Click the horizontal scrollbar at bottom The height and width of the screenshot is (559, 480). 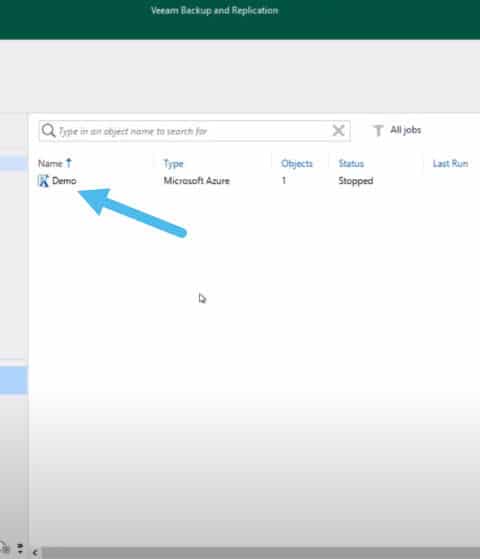[260, 553]
